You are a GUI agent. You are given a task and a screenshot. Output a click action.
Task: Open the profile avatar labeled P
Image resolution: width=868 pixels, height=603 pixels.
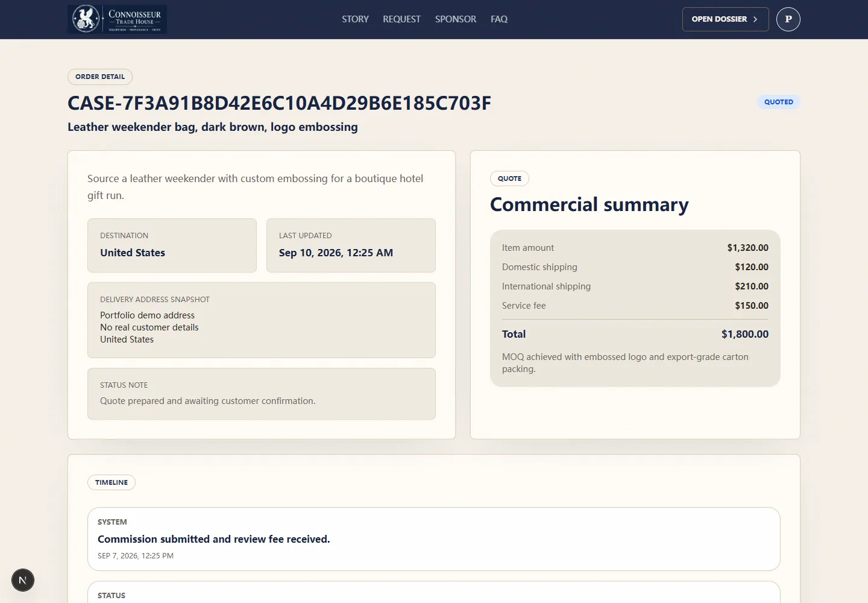(x=788, y=19)
